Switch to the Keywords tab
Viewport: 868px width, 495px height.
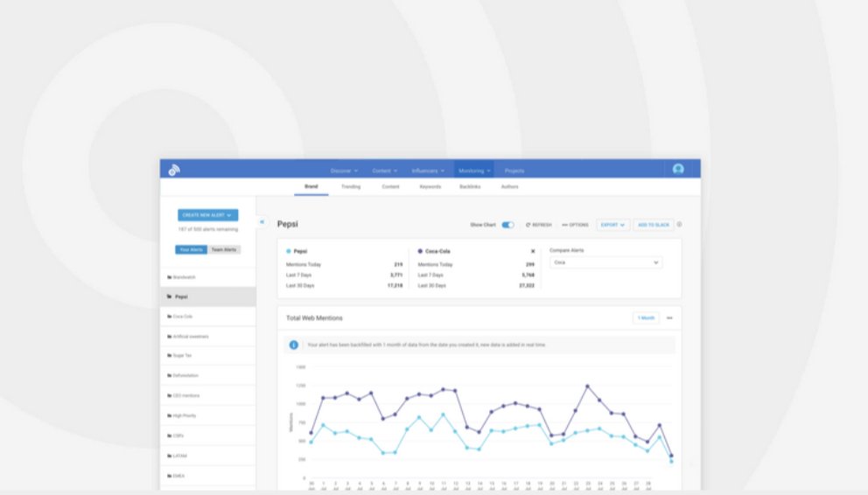click(x=430, y=187)
